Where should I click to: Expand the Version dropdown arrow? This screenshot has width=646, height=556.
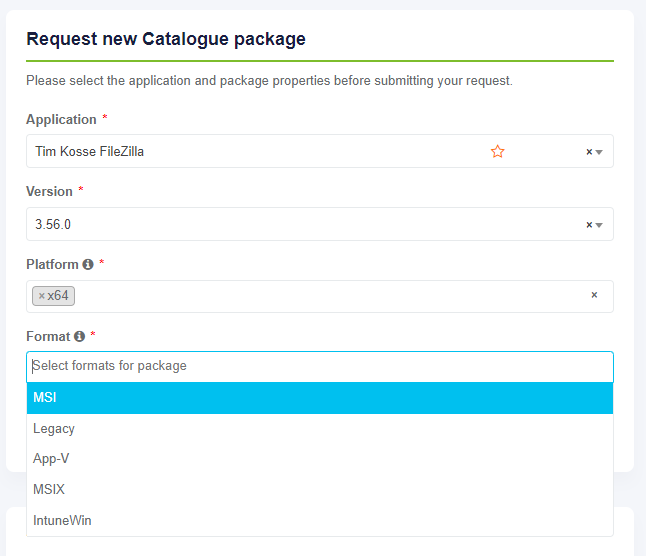(599, 225)
